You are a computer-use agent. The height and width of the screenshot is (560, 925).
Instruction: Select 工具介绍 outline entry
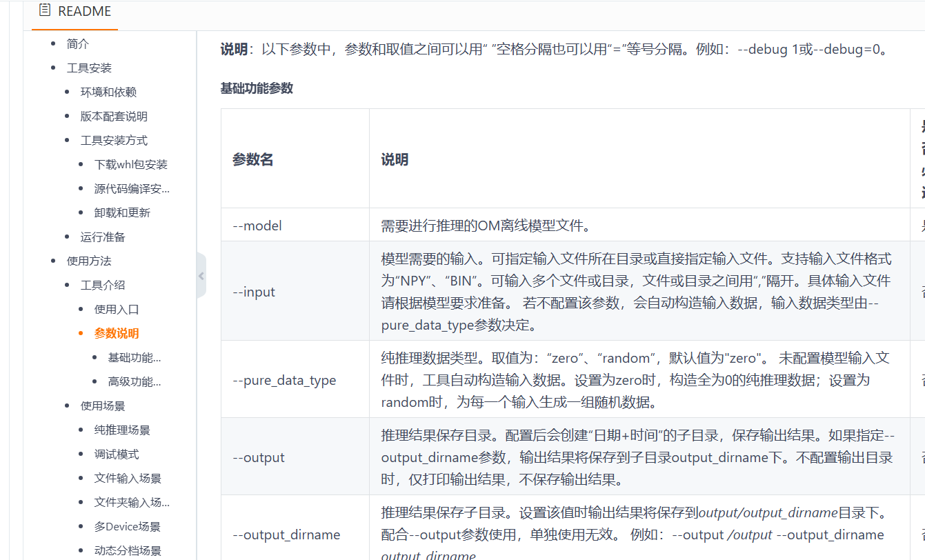(103, 286)
